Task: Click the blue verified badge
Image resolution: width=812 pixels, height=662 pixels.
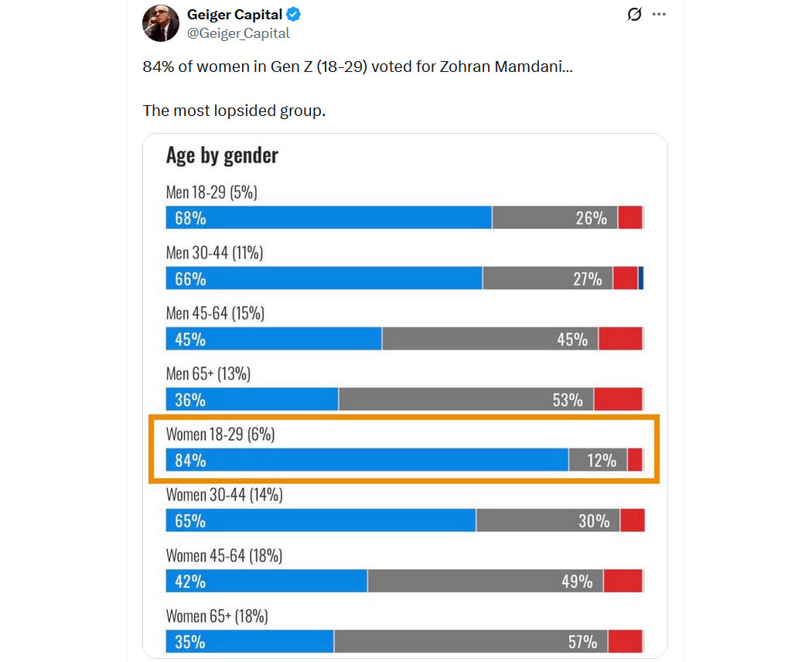Action: (294, 15)
